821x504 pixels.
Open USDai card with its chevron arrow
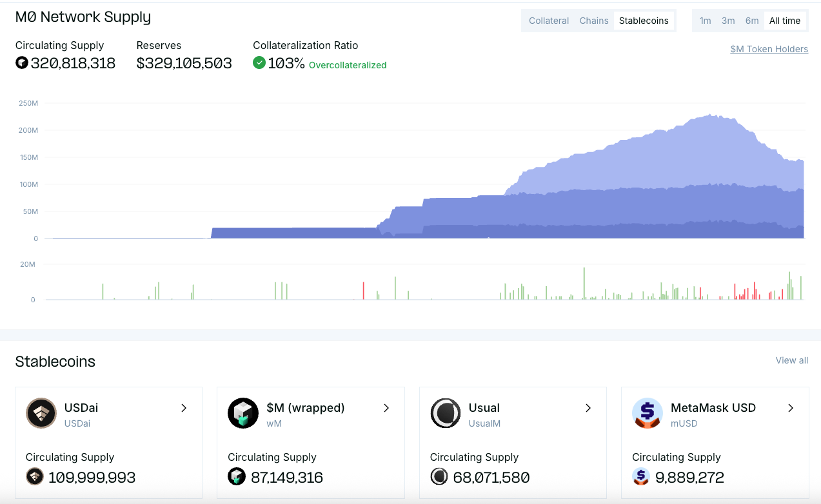coord(184,408)
